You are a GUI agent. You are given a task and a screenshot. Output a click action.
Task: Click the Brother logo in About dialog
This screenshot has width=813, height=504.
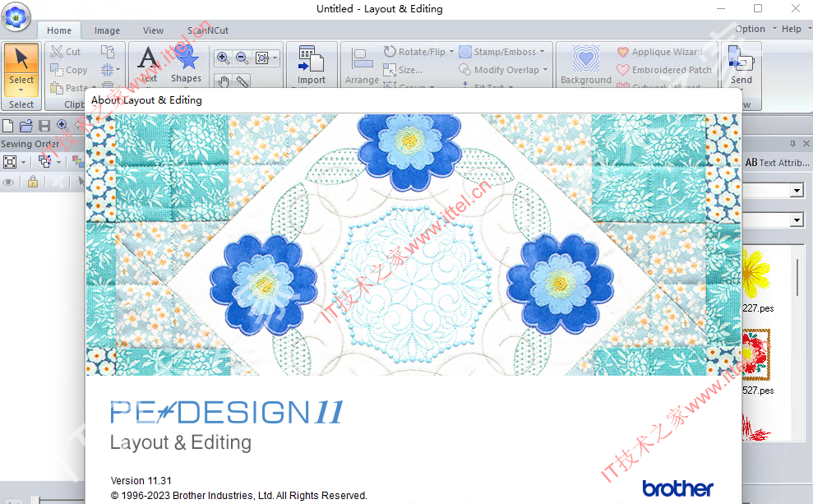click(x=677, y=488)
